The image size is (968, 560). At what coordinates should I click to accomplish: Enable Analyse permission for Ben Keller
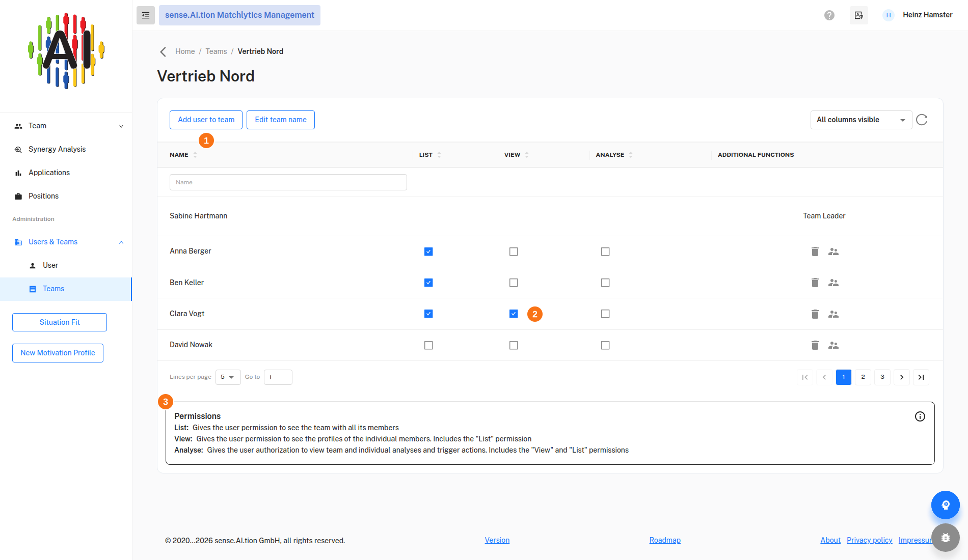point(605,283)
